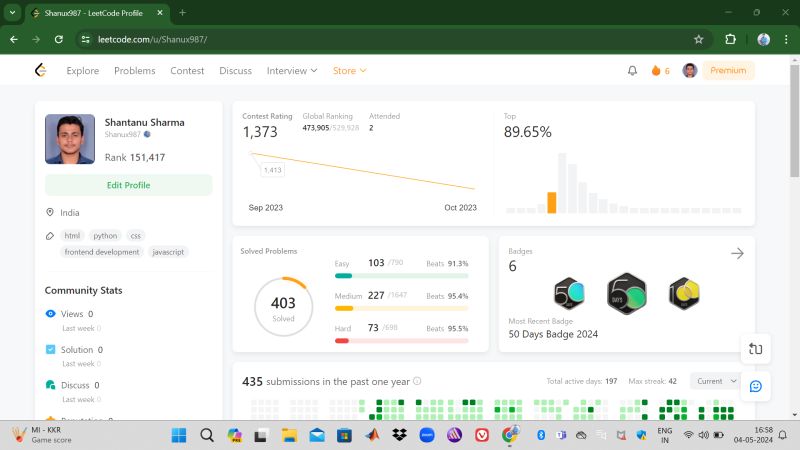The image size is (800, 450).
Task: Click the verified badge next to Shanux987
Action: [x=147, y=134]
